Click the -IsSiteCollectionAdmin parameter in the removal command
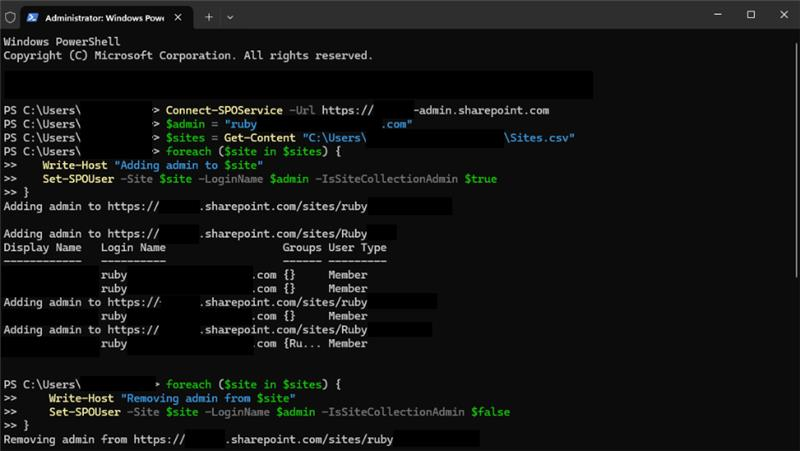This screenshot has height=451, width=800. 393,412
